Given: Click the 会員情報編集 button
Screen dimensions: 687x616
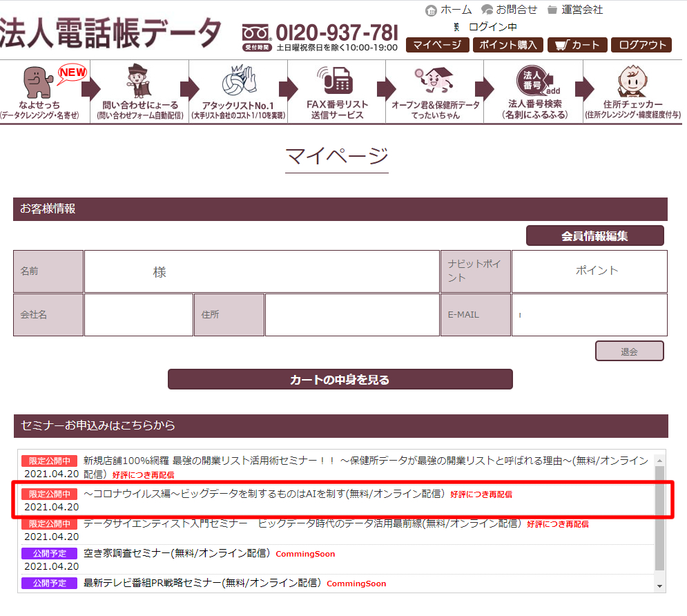Looking at the screenshot, I should tap(594, 235).
